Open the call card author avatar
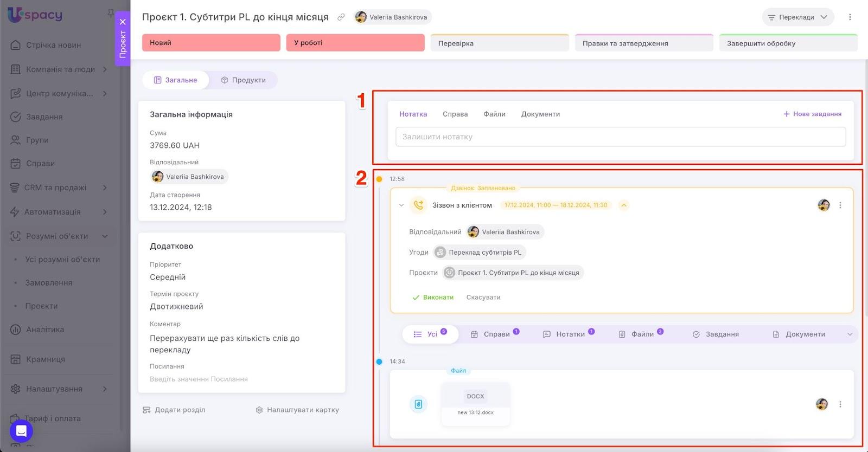The width and height of the screenshot is (868, 452). 824,205
